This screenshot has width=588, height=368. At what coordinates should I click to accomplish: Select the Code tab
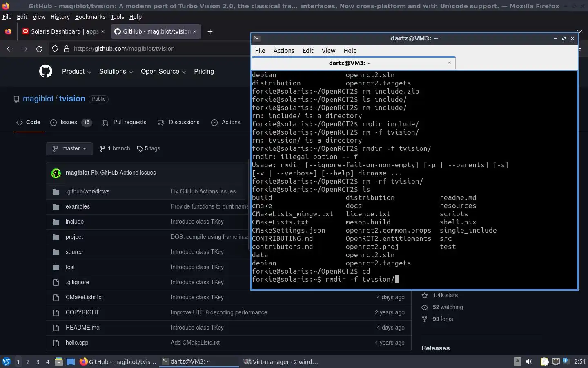28,122
